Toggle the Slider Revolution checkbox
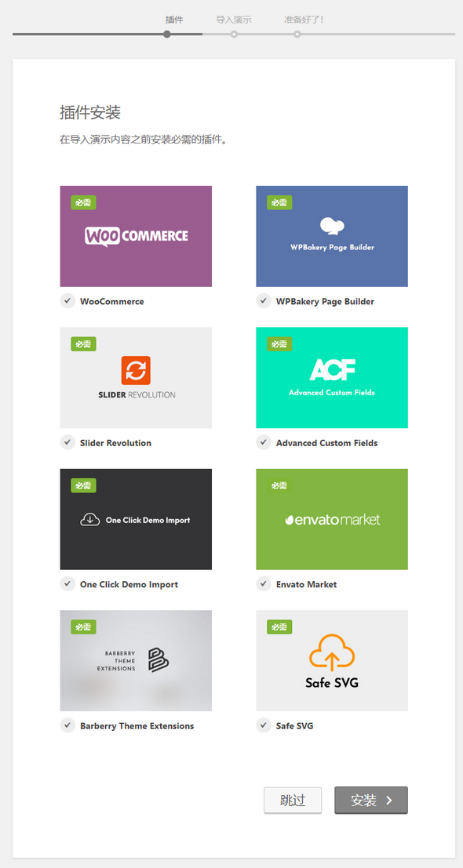Viewport: 463px width, 868px height. 67,442
